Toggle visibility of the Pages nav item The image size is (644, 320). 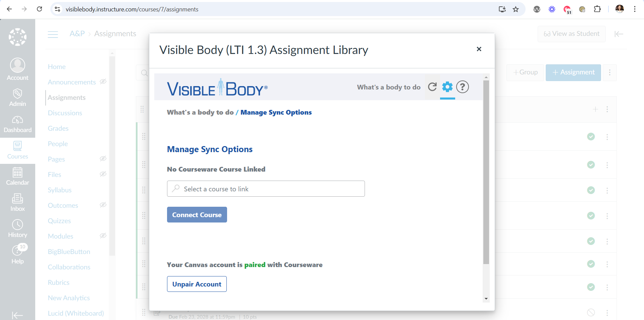[103, 158]
